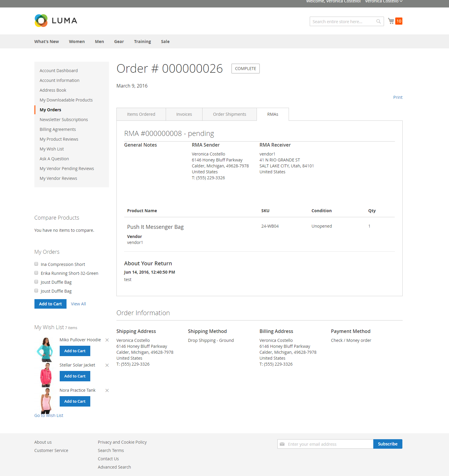Remove Stellar Solar Jacket from wish list

click(107, 365)
